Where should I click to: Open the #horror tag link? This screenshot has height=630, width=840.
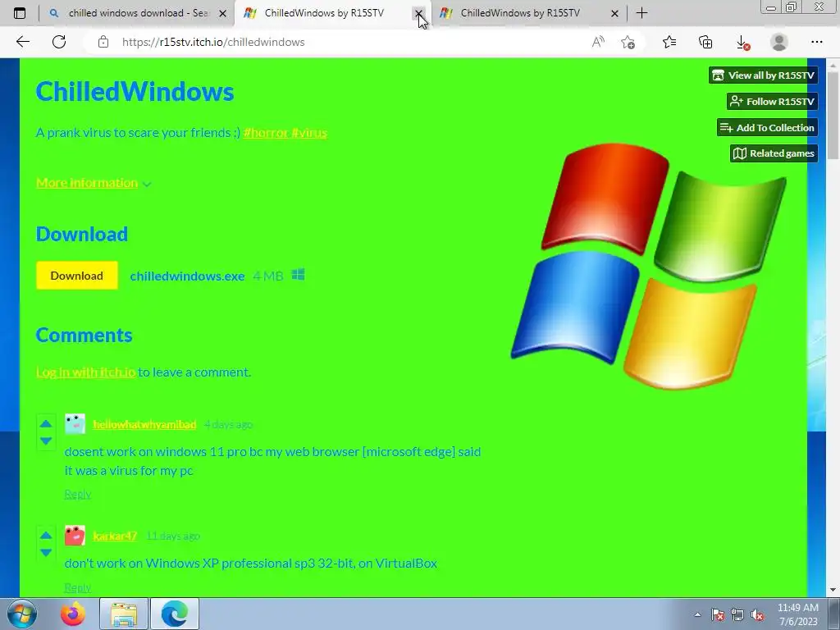(266, 132)
